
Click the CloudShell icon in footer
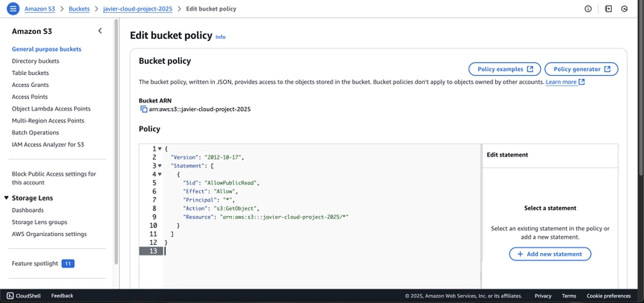[x=10, y=296]
